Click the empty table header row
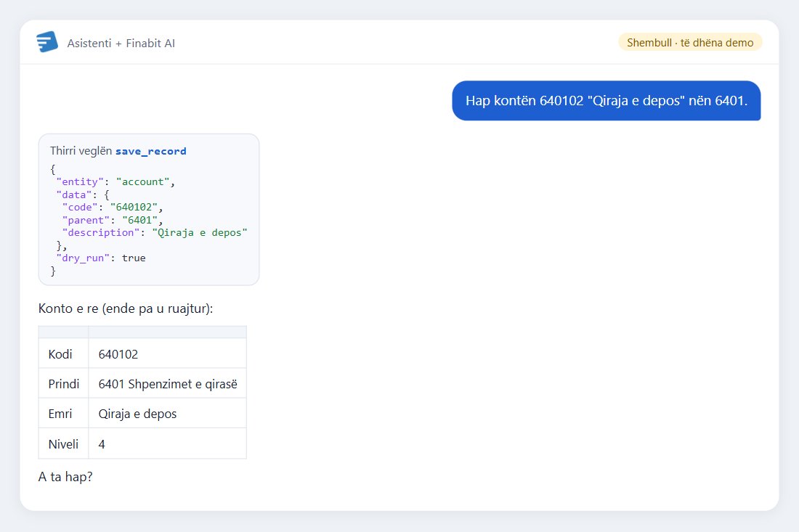This screenshot has width=799, height=532. [x=142, y=332]
